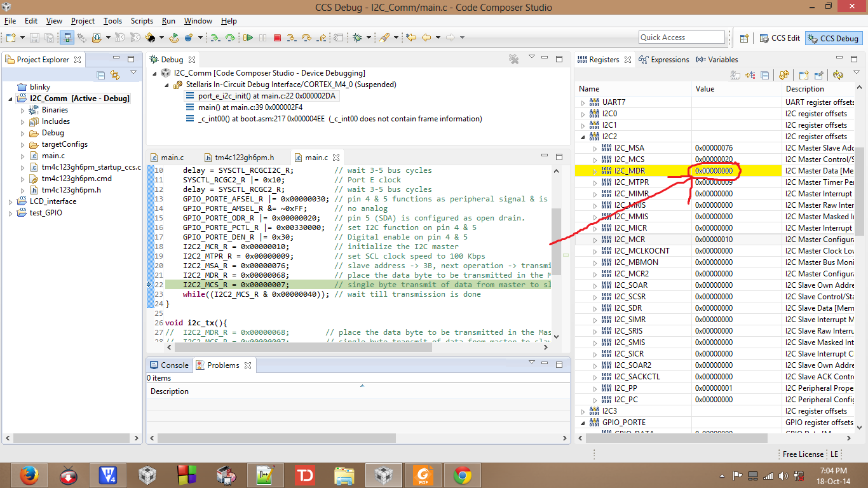
Task: Click Collapse All in Project Explorer
Action: click(x=100, y=75)
